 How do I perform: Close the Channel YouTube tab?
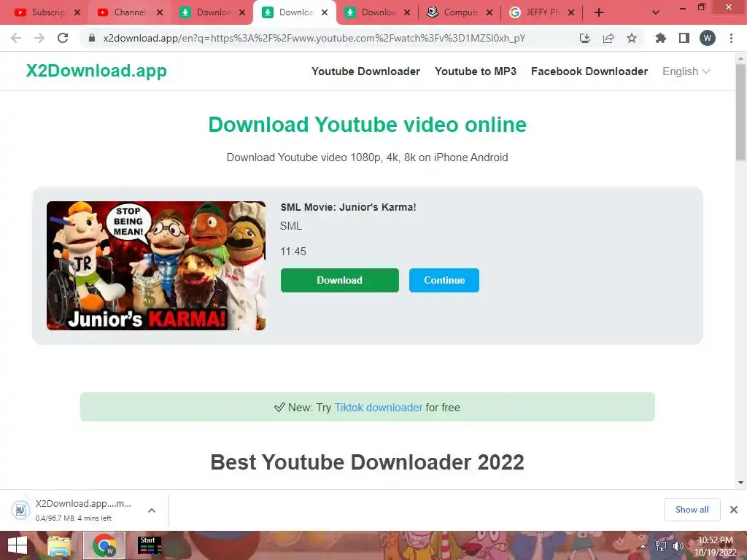coord(160,13)
